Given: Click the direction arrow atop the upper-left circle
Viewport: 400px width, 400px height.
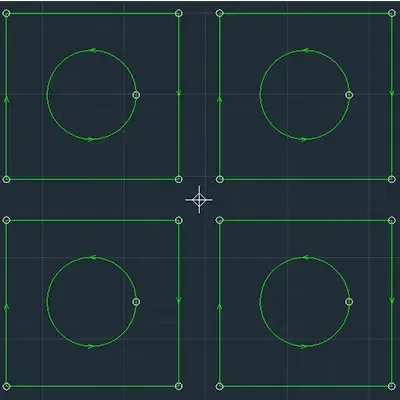Looking at the screenshot, I should click(93, 51).
